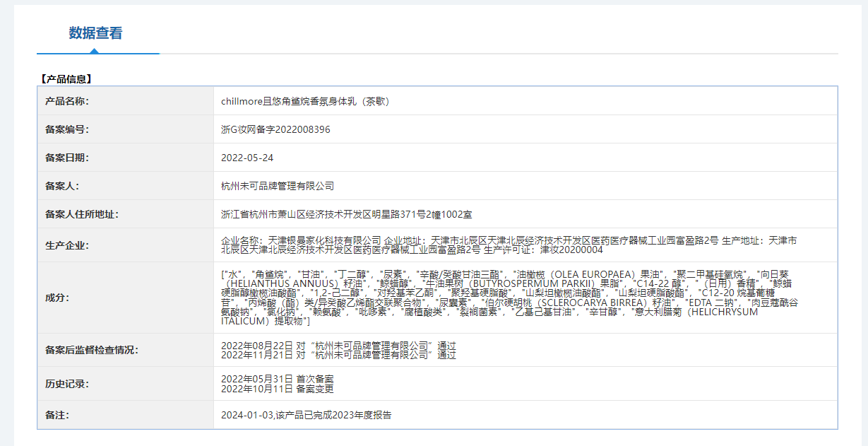
Task: Select the 数据查看 tab
Action: 95,33
